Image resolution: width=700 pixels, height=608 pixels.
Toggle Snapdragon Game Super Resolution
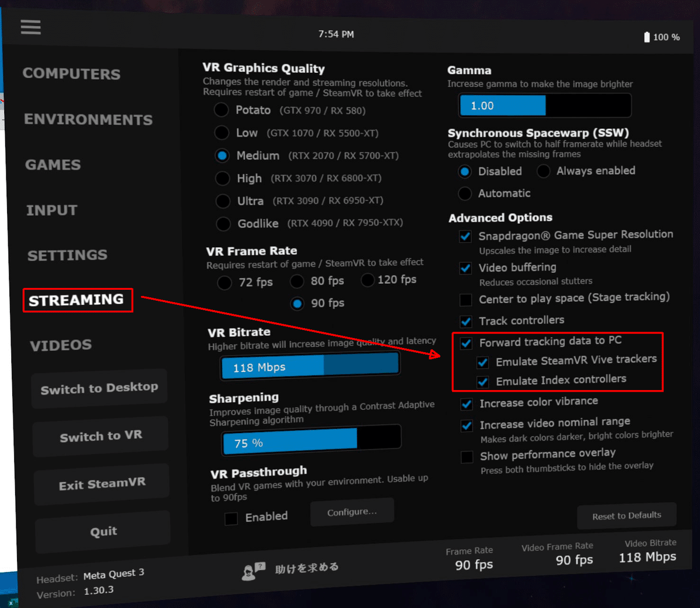[x=466, y=236]
